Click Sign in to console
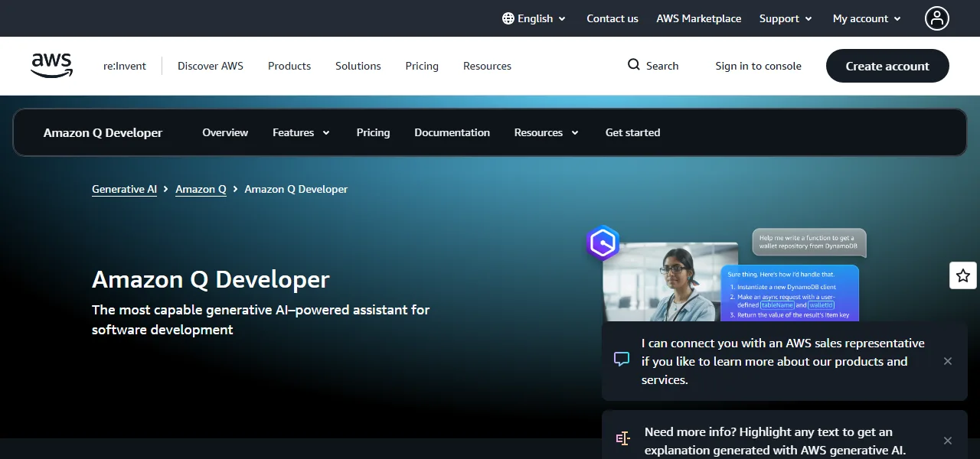Image resolution: width=980 pixels, height=459 pixels. pyautogui.click(x=758, y=66)
